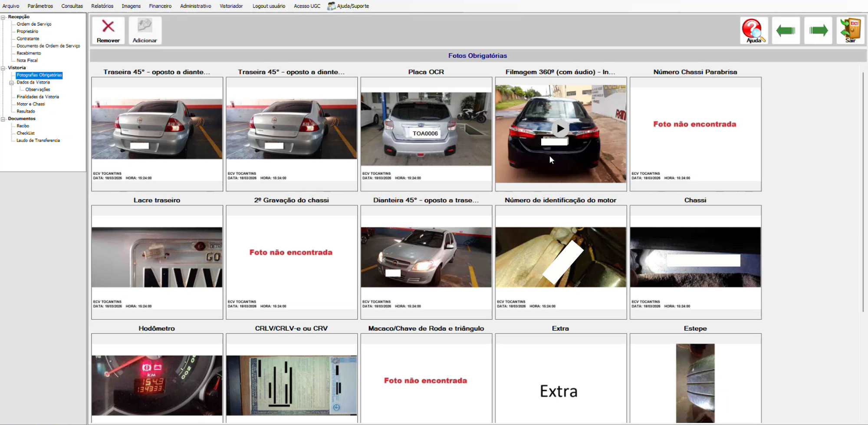Go forward with green right arrow

coord(818,30)
